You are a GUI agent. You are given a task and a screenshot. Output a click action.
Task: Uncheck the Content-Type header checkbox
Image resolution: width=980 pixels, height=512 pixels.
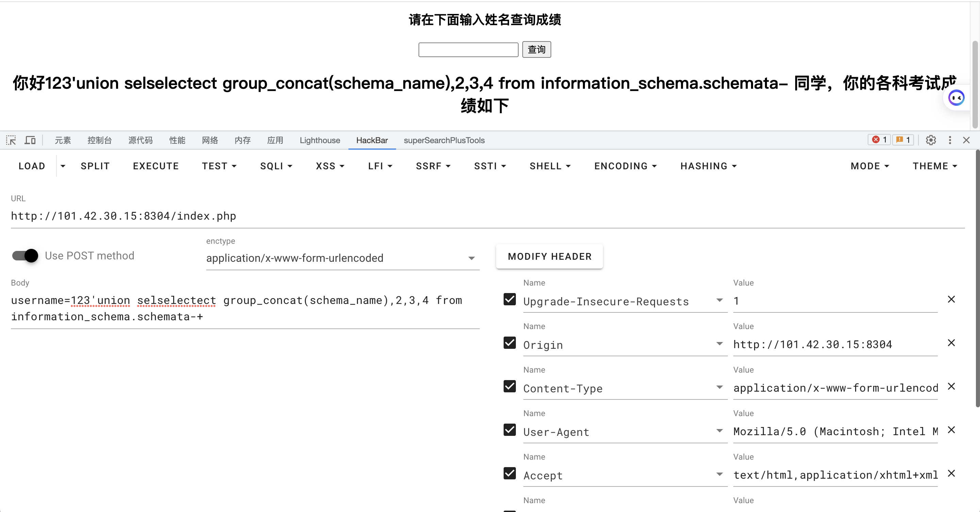tap(510, 387)
